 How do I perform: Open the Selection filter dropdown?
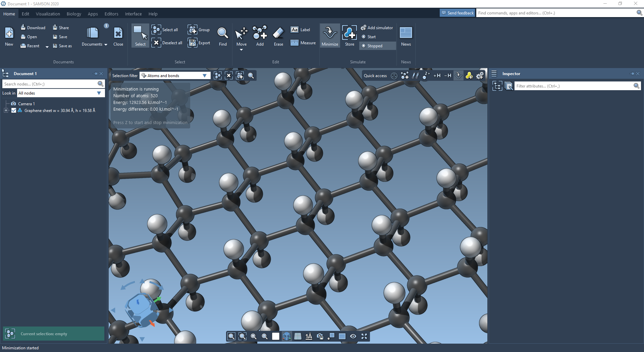point(175,76)
